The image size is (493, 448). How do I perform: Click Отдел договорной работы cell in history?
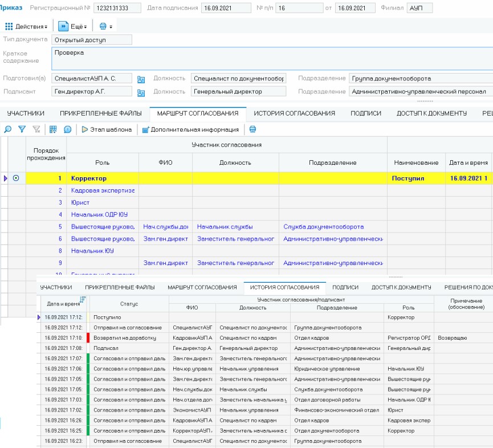click(337, 400)
